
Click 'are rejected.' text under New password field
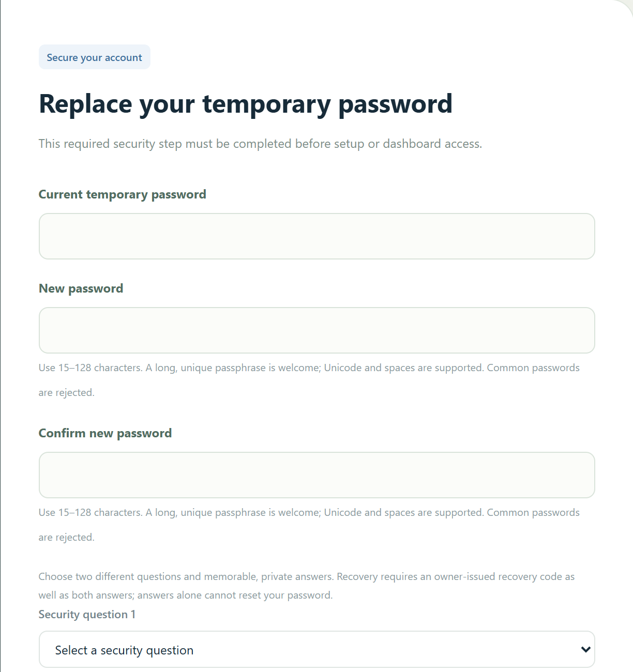pyautogui.click(x=66, y=393)
